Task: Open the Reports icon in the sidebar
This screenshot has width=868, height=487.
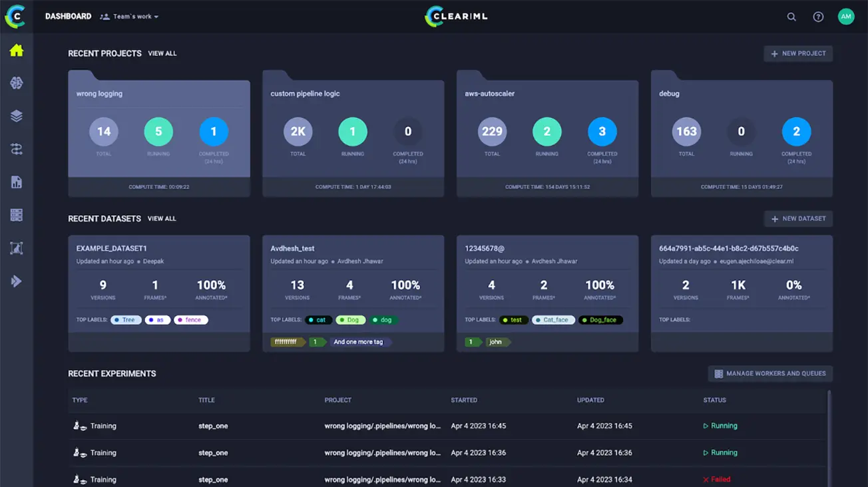Action: coord(15,181)
